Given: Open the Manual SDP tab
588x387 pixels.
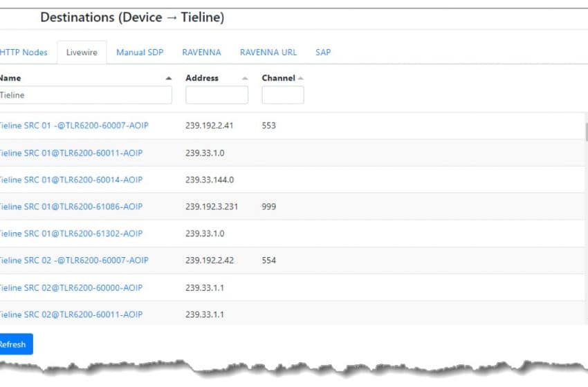Looking at the screenshot, I should (140, 53).
